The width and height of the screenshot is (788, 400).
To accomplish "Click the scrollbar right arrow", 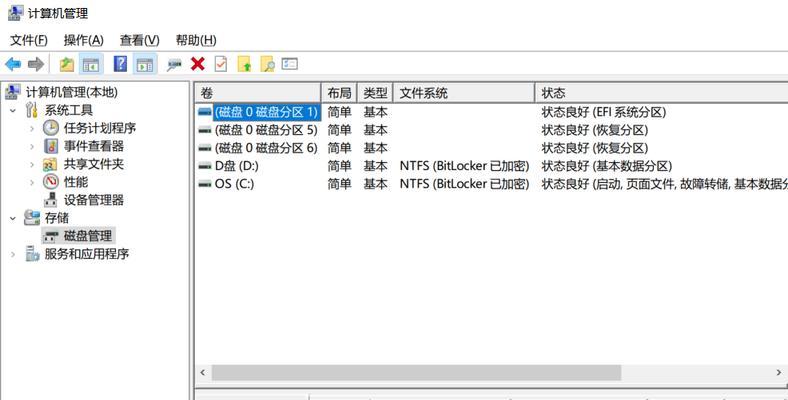I will tap(779, 373).
